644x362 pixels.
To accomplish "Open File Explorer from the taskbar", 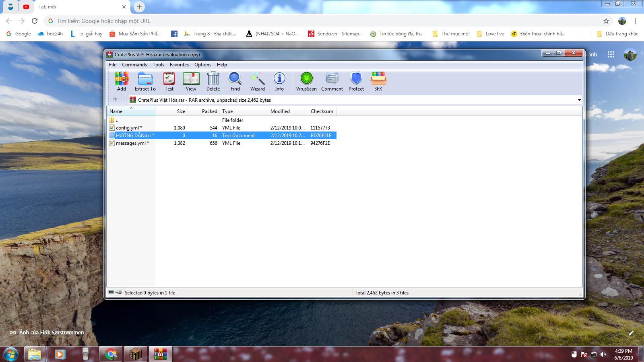I will tap(35, 354).
